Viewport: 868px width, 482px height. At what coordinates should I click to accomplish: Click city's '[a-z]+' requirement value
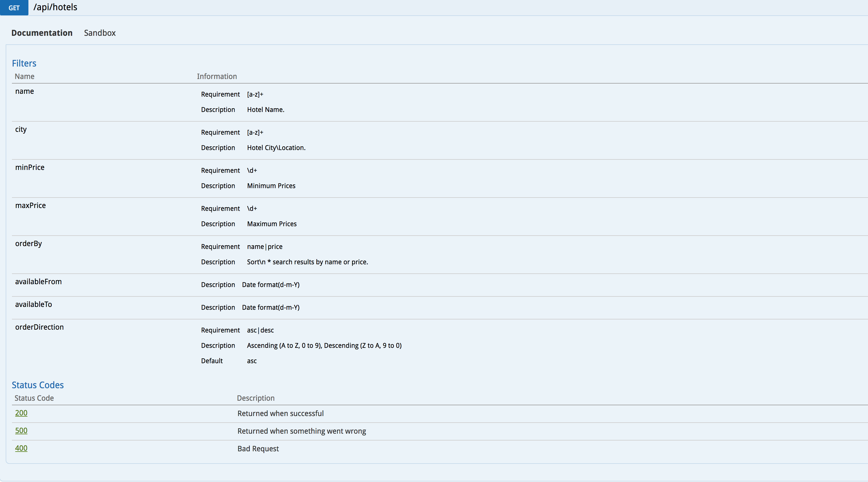coord(255,132)
